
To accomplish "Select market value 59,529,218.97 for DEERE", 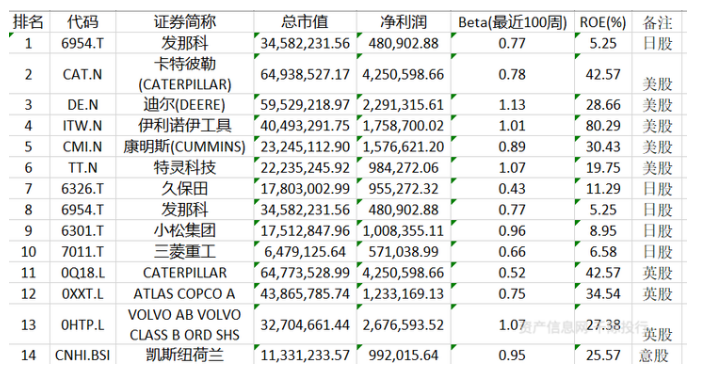I will coord(305,105).
